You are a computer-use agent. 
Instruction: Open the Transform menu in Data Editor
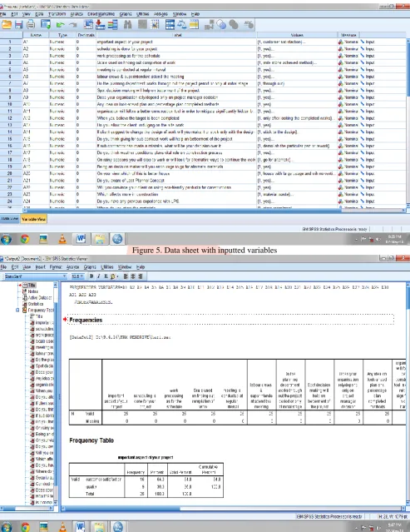coord(57,14)
